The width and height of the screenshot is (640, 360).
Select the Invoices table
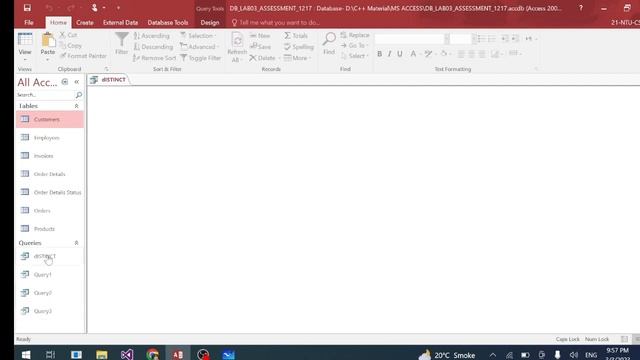click(x=50, y=156)
